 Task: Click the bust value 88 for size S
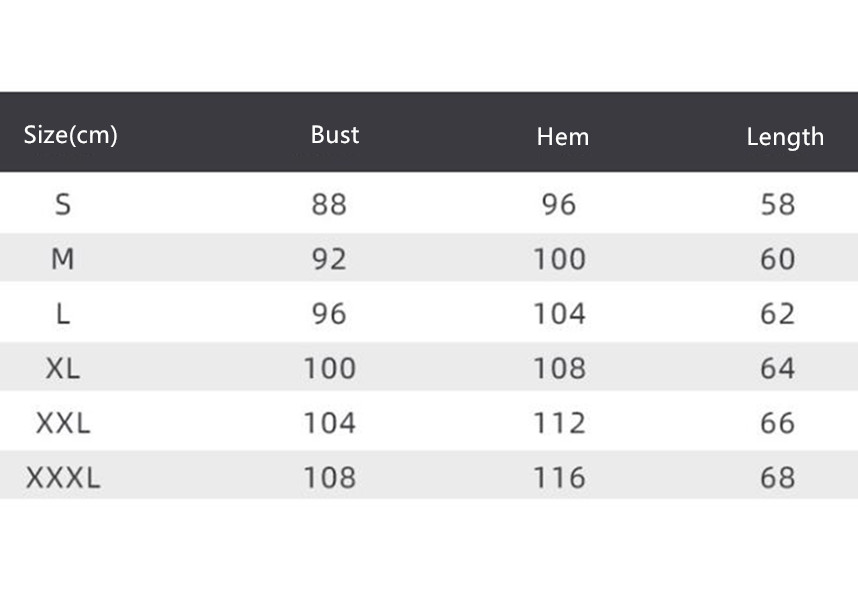[x=329, y=205]
